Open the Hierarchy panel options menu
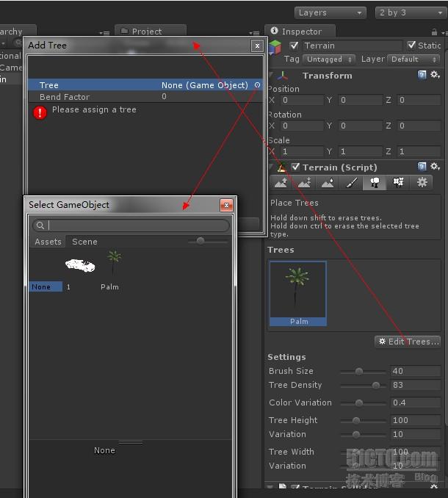This screenshot has height=498, width=448. 104,32
